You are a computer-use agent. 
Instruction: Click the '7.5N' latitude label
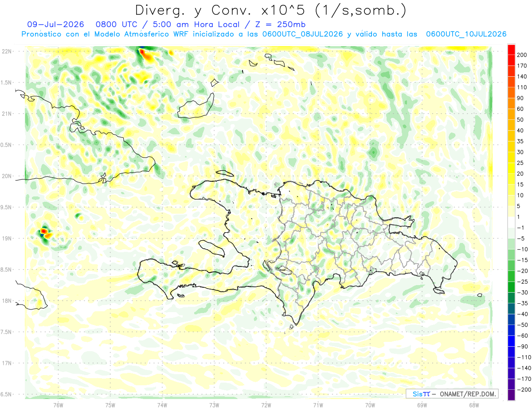[x=6, y=332]
